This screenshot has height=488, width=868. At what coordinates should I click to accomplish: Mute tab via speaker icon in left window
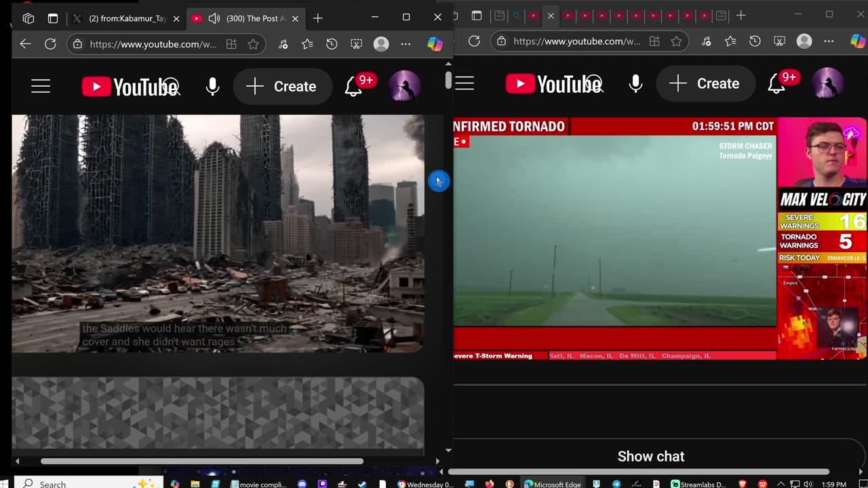click(x=214, y=18)
